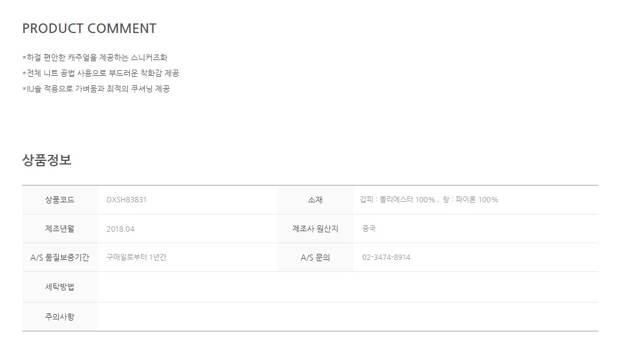Image resolution: width=644 pixels, height=350 pixels.
Task: Click the 소재 label cell
Action: 315,200
